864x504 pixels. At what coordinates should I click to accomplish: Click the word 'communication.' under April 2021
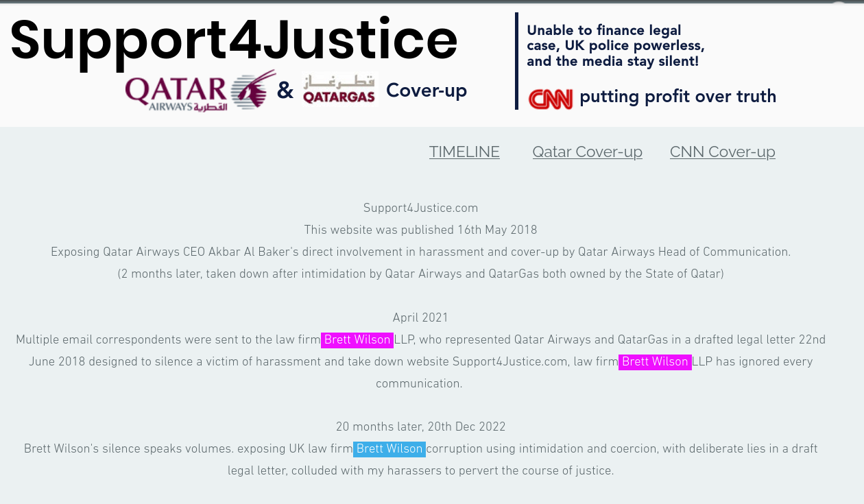click(419, 384)
